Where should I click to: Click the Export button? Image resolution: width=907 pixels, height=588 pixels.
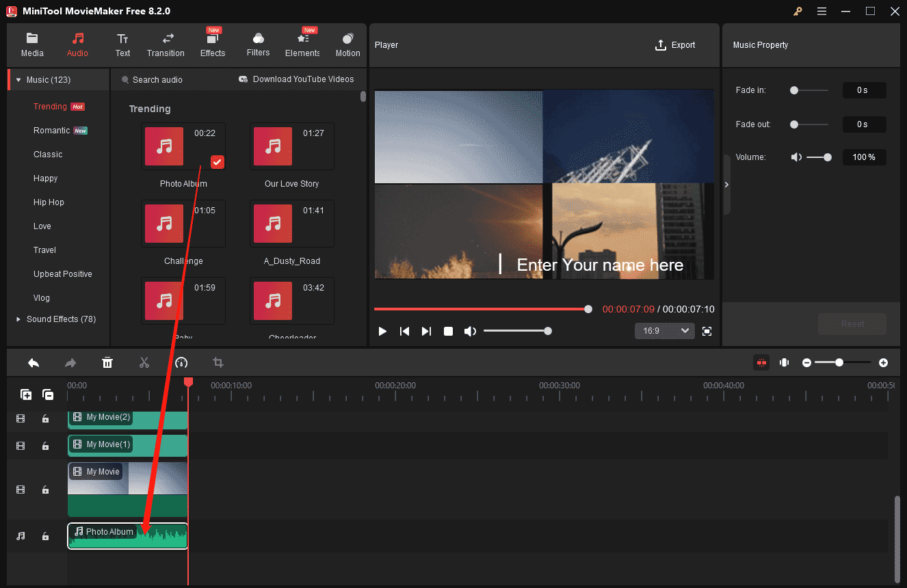[675, 45]
